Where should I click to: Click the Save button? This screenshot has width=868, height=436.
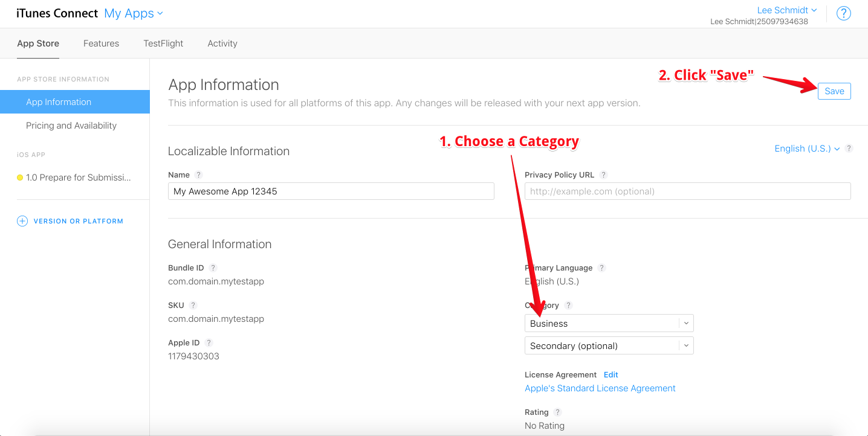(x=834, y=91)
